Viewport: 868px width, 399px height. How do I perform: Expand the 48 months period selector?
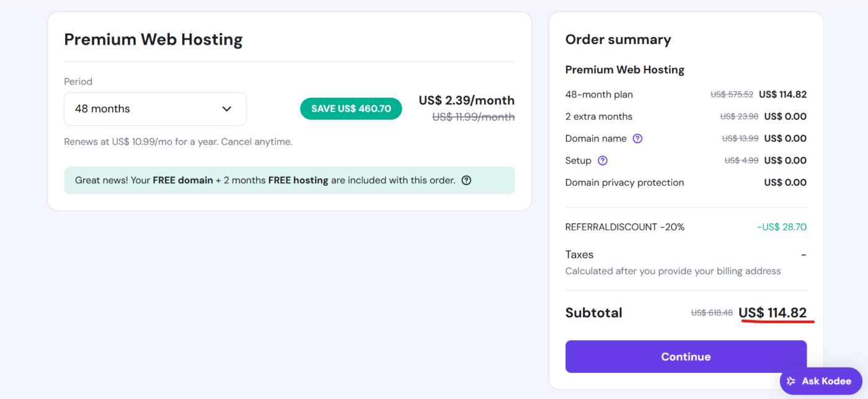(155, 108)
